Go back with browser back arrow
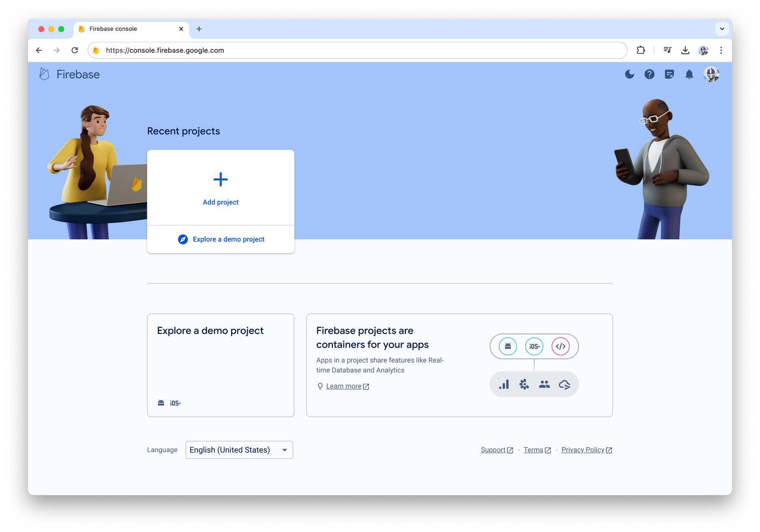The image size is (760, 532). coord(39,50)
